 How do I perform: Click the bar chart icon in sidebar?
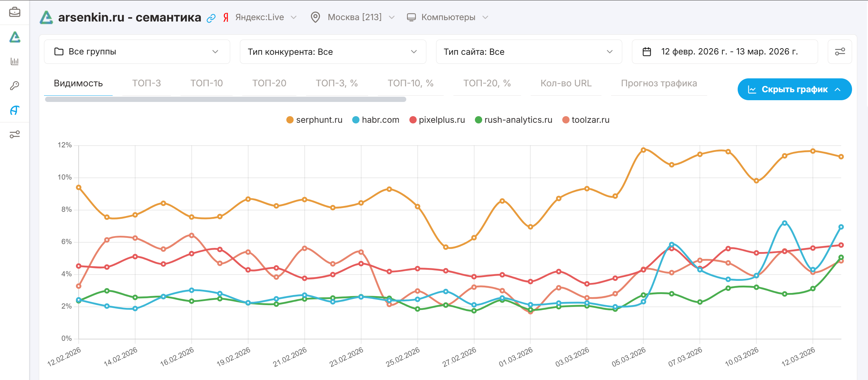tap(15, 61)
